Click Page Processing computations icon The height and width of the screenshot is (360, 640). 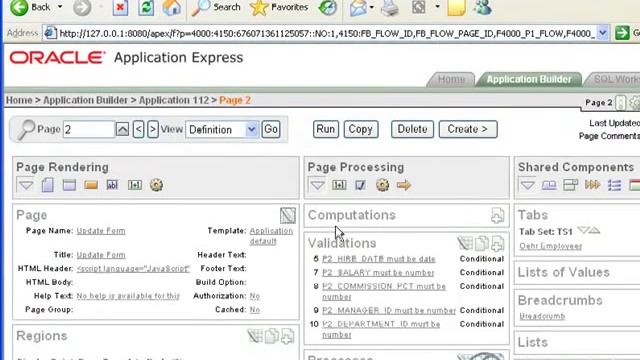coord(339,185)
